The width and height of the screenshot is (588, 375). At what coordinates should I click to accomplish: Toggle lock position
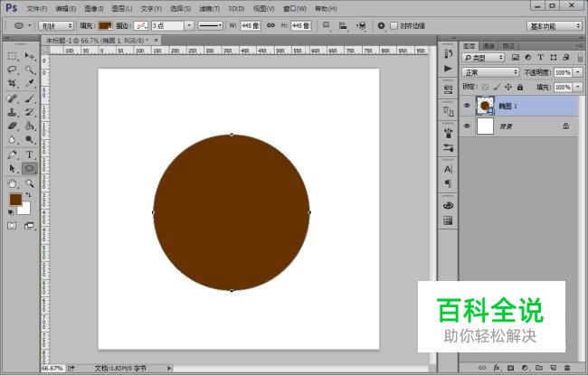508,87
